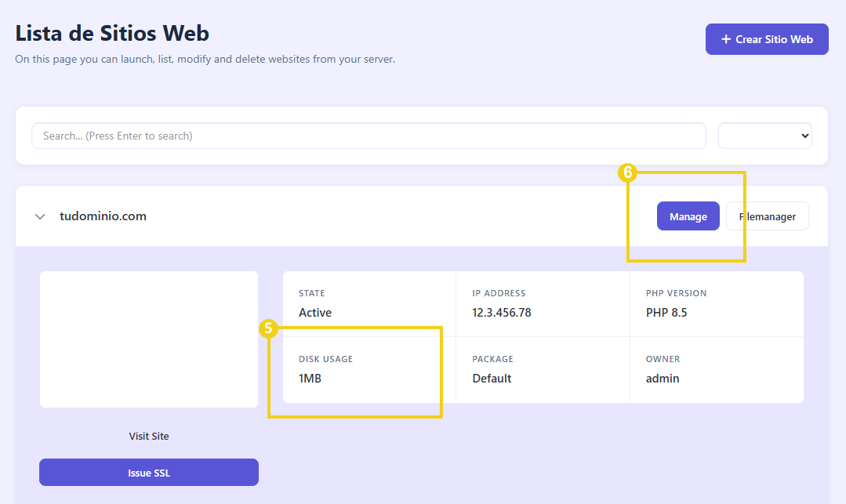Select the IP address 12.3.456.78
846x504 pixels.
pyautogui.click(x=502, y=313)
